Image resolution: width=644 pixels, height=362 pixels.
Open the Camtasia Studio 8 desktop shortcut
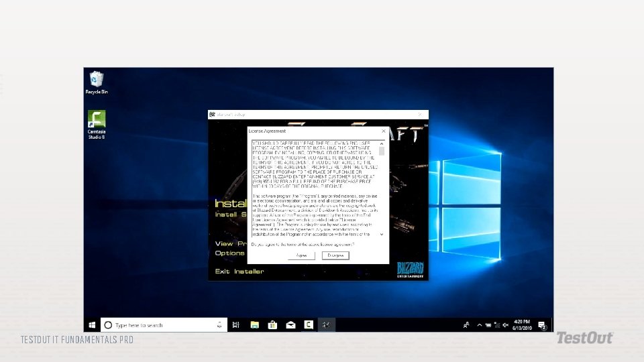tap(97, 125)
